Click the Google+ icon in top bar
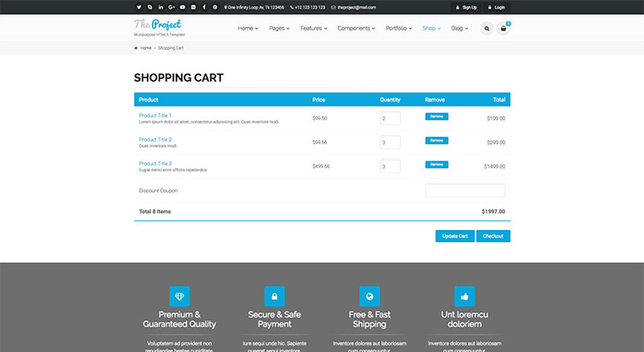Screen dimensions: 644x352 click(172, 7)
